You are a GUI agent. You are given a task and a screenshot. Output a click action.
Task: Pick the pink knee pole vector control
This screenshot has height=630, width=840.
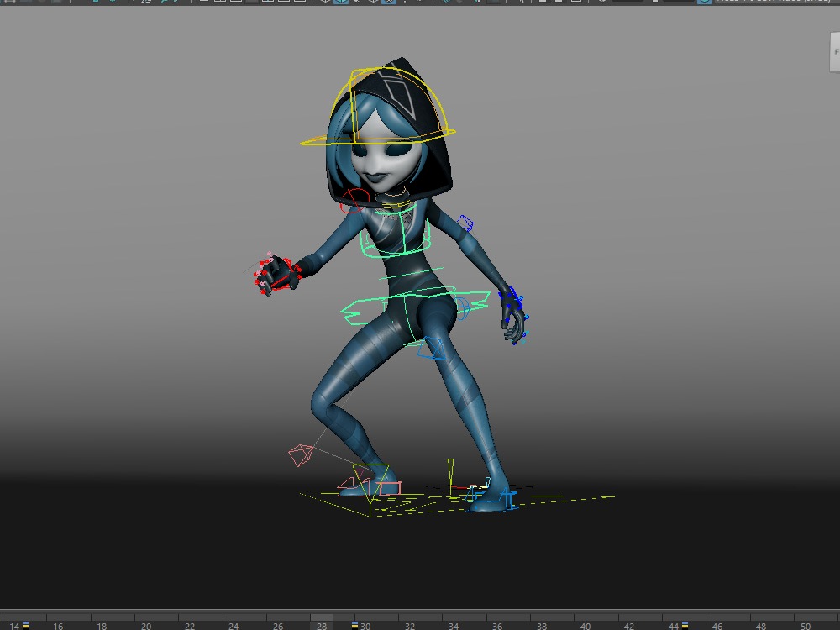[300, 455]
